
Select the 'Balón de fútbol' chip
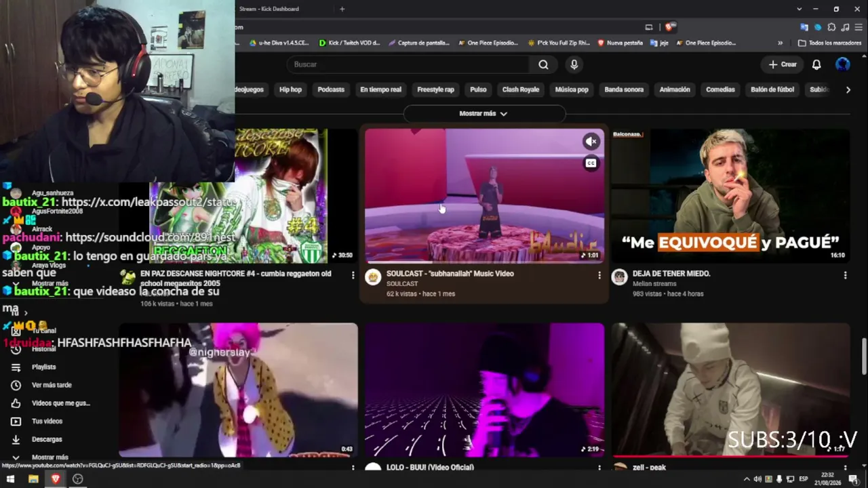pos(772,89)
